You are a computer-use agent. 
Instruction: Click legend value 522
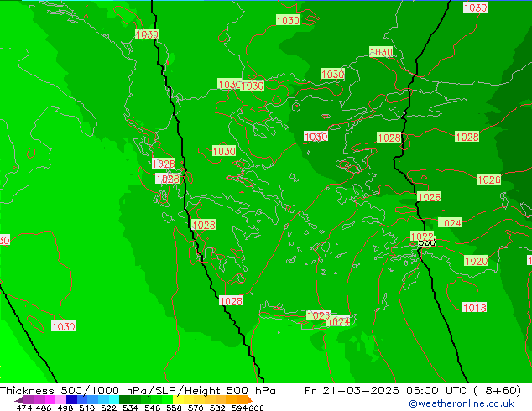(x=108, y=408)
